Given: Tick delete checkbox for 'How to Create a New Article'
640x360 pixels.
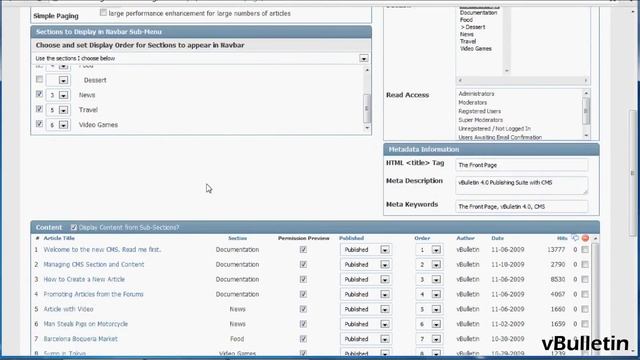Looking at the screenshot, I should click(585, 279).
